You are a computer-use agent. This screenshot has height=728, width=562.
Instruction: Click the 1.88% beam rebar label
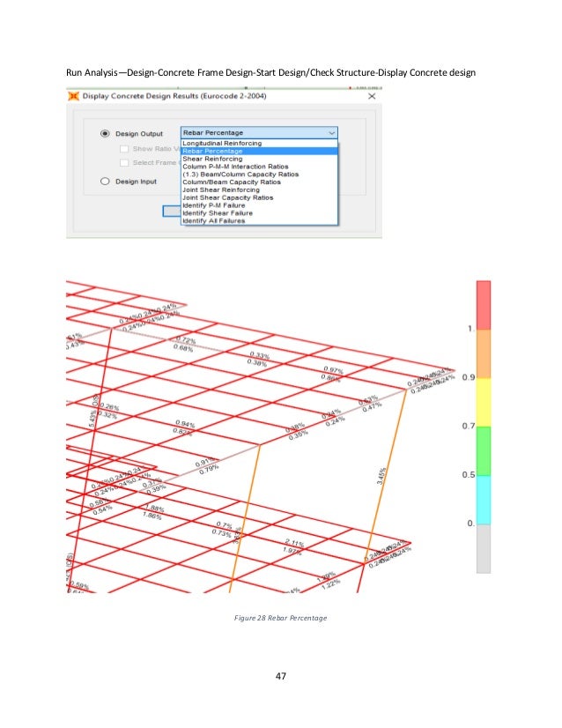pyautogui.click(x=153, y=508)
